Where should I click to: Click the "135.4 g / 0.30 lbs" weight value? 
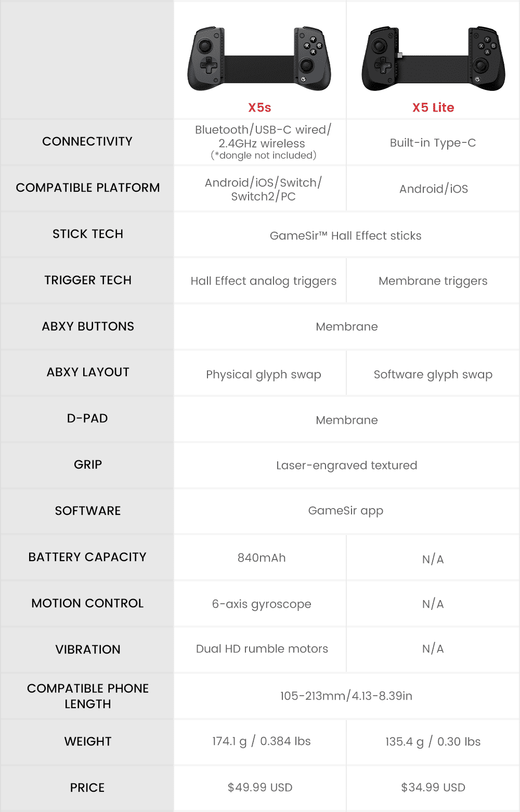coord(433,742)
